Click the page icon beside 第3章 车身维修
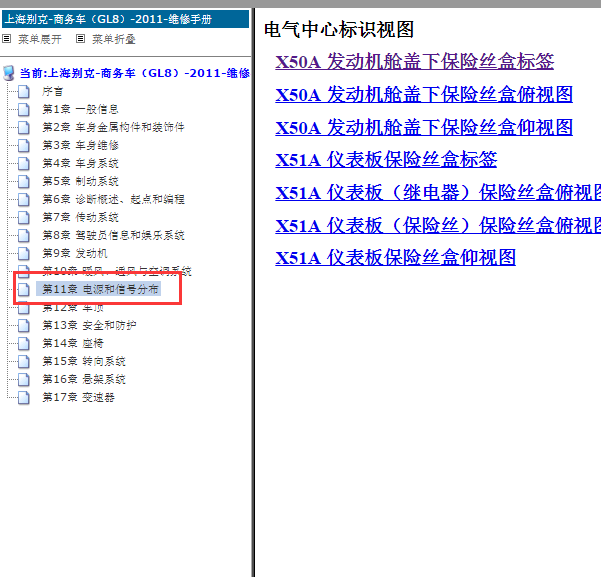 24,145
